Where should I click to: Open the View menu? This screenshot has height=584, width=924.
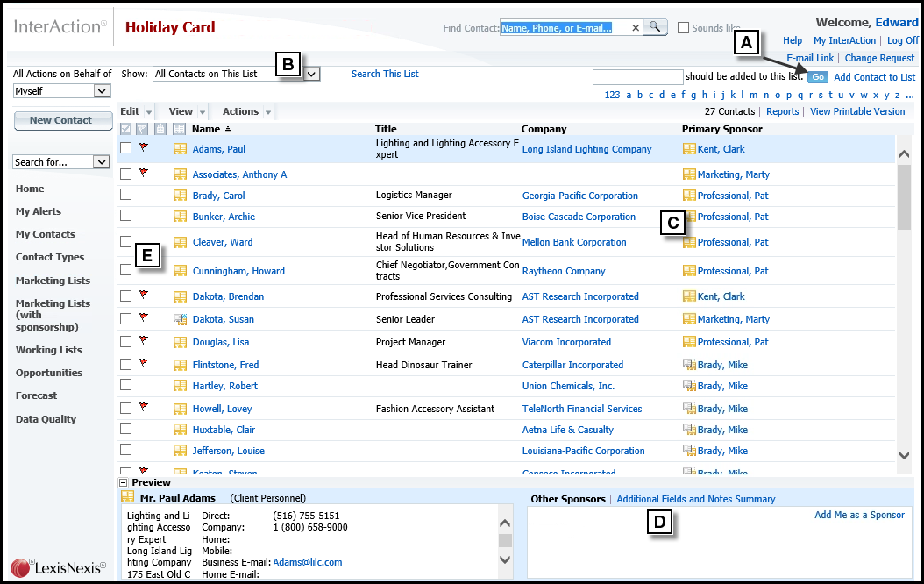click(x=181, y=111)
